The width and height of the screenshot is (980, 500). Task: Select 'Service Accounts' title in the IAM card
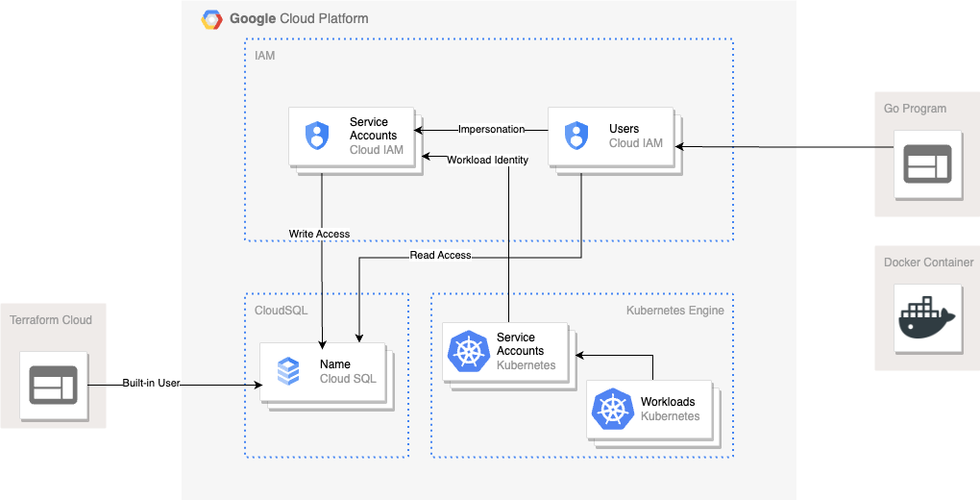click(373, 129)
